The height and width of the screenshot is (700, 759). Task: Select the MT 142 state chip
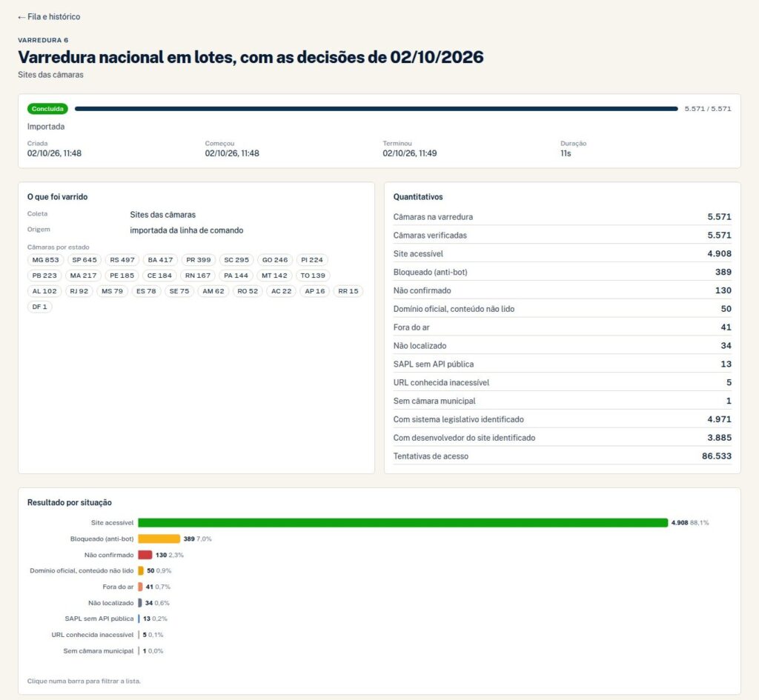(274, 276)
